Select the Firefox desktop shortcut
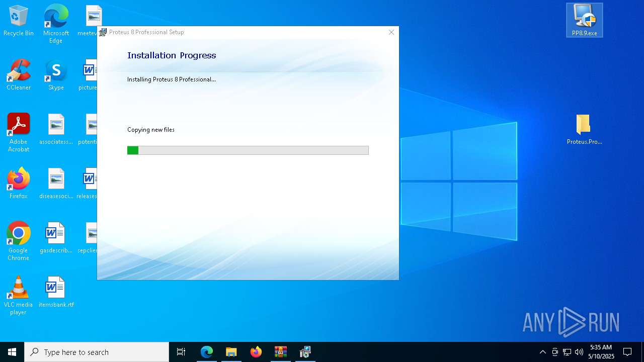644x362 pixels. pos(19,184)
